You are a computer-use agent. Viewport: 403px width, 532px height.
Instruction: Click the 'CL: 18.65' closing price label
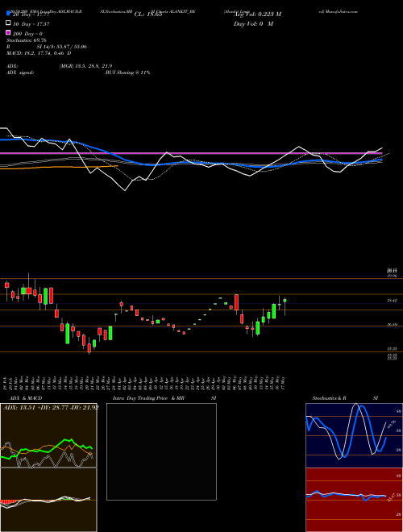pos(148,15)
